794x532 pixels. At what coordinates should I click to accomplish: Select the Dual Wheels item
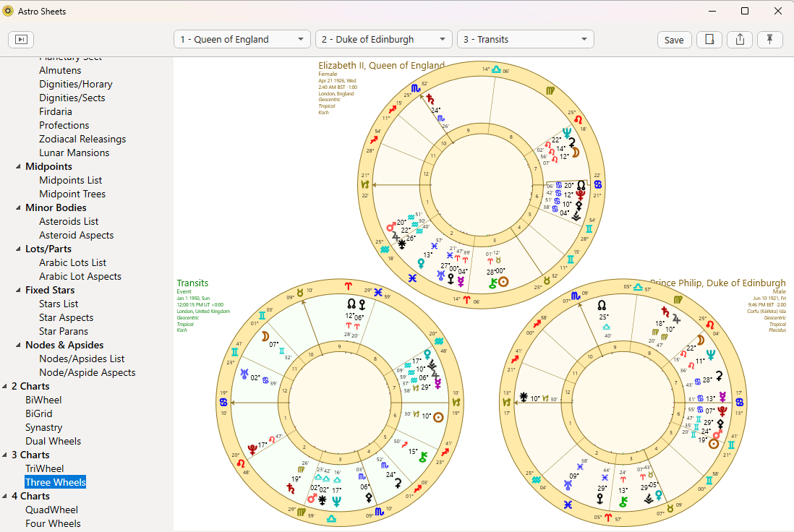[x=54, y=442]
